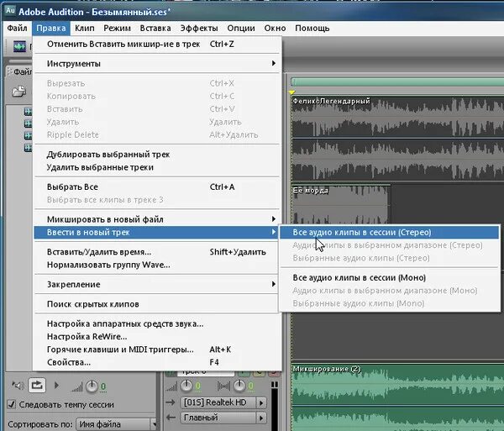Image resolution: width=504 pixels, height=431 pixels.
Task: Open the 'Главный' output dropdown
Action: (224, 418)
